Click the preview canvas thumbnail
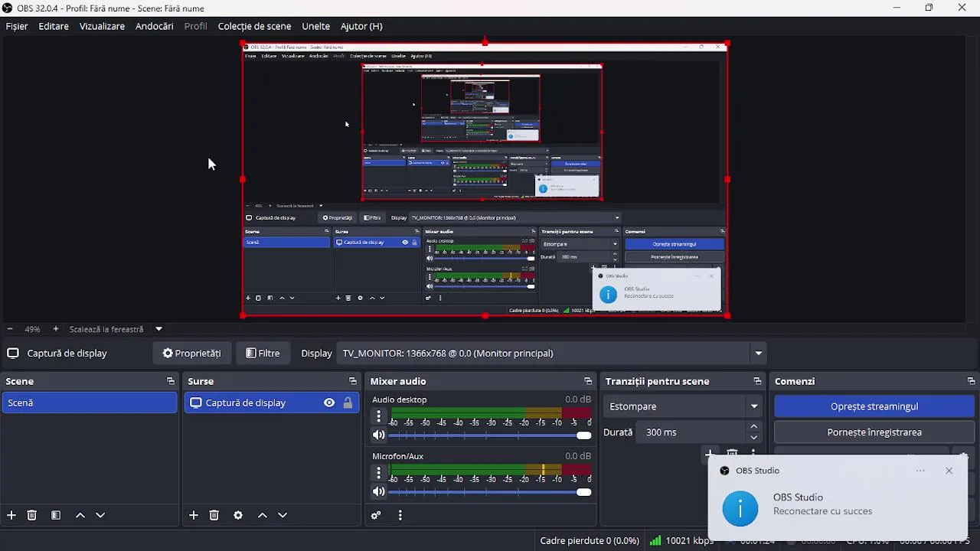The height and width of the screenshot is (551, 980). (485, 179)
